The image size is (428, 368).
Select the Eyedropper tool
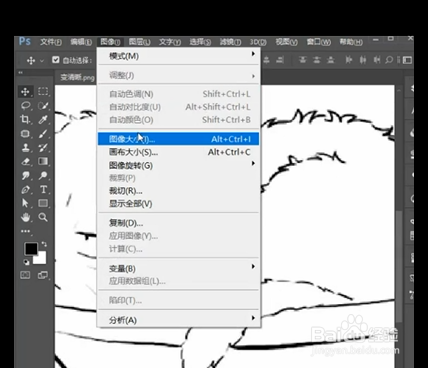point(43,119)
